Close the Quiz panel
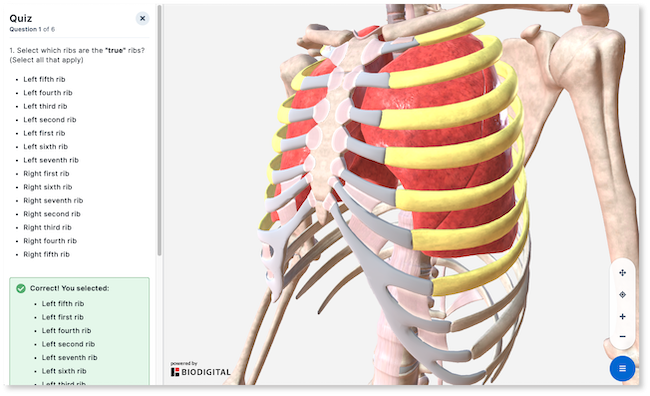The height and width of the screenshot is (396, 650). pos(142,18)
